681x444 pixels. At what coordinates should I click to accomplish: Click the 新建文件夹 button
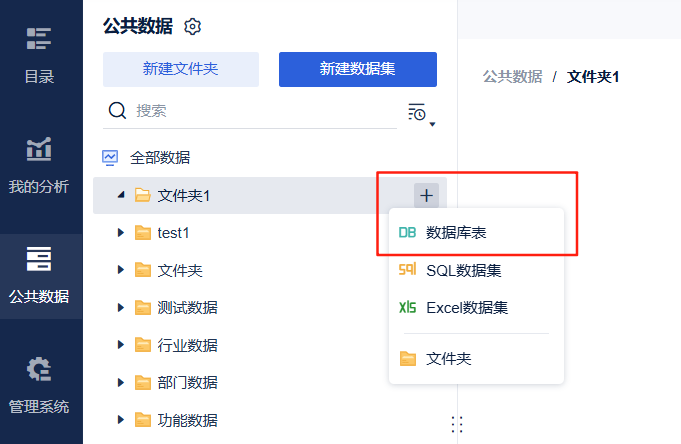coord(180,69)
